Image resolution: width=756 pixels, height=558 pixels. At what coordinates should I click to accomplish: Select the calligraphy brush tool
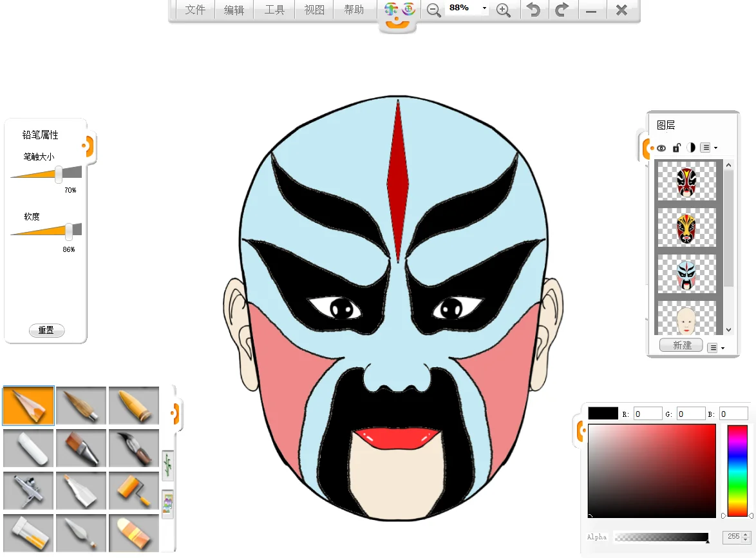pyautogui.click(x=80, y=405)
